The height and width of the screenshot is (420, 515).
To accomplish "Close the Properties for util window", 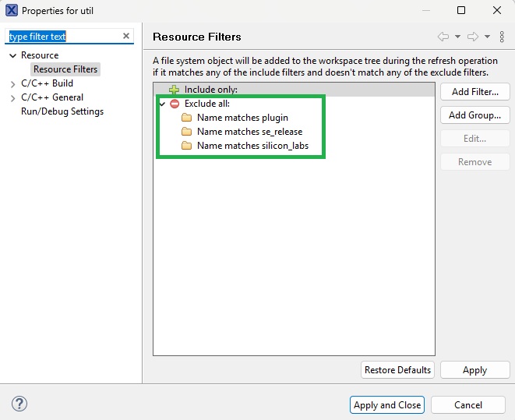I will coord(497,10).
